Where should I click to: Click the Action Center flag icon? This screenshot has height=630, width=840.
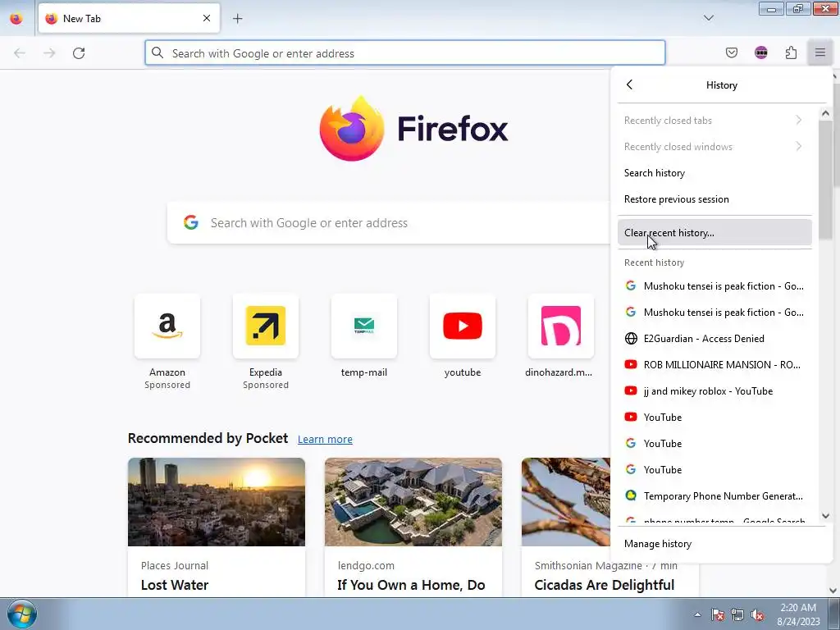718,614
